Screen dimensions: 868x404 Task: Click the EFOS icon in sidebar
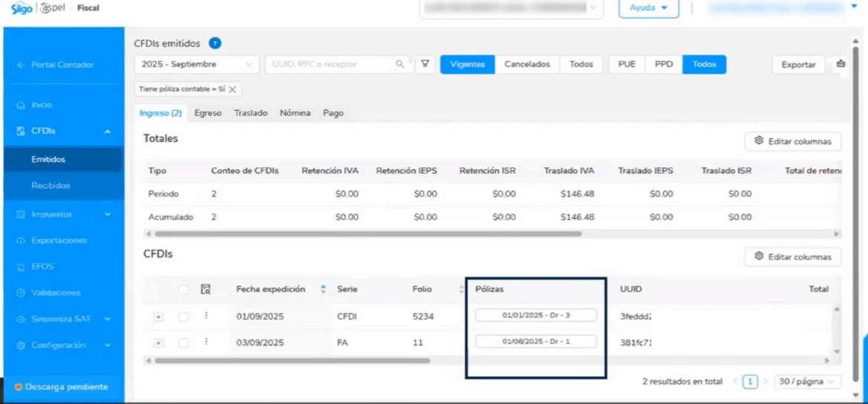click(x=21, y=267)
